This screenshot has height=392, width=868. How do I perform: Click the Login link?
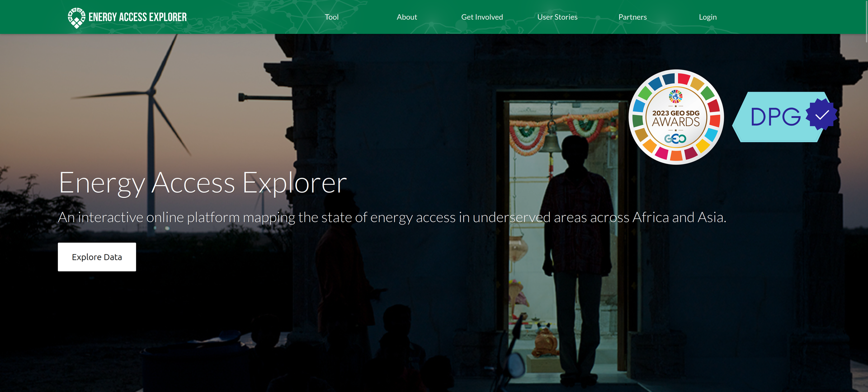(708, 17)
